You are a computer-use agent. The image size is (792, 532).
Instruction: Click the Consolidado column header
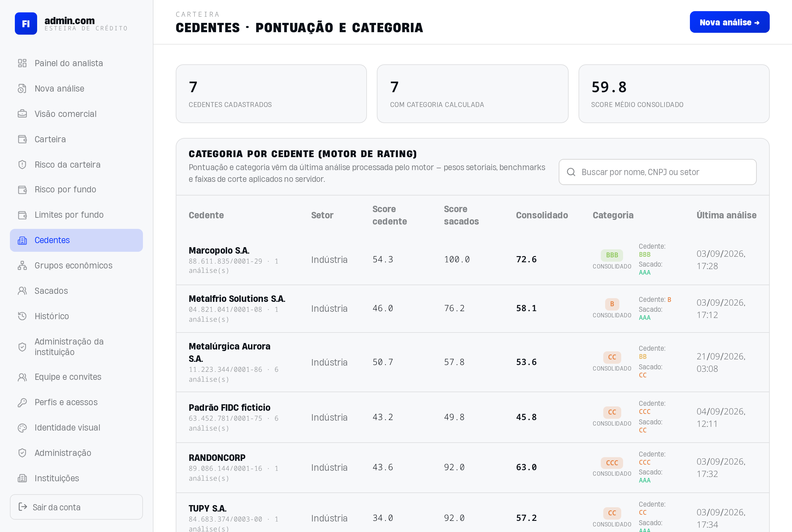(x=542, y=215)
